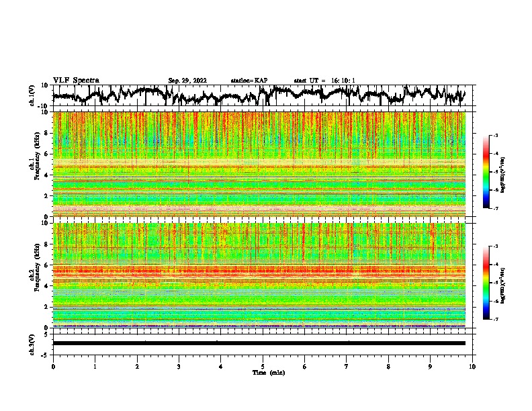This screenshot has width=532, height=411.
Task: Click the ch.1 spectrogram plot
Action: [x=259, y=164]
